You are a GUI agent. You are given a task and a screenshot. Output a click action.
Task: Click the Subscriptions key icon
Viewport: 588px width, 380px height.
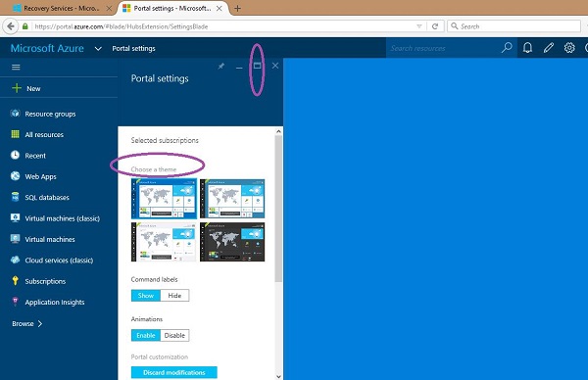[15, 281]
